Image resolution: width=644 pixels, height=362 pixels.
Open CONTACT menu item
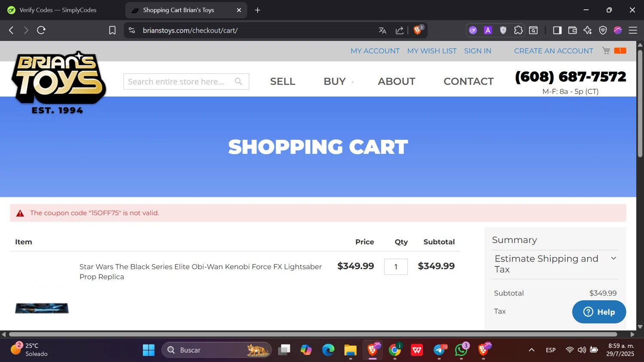(x=468, y=81)
